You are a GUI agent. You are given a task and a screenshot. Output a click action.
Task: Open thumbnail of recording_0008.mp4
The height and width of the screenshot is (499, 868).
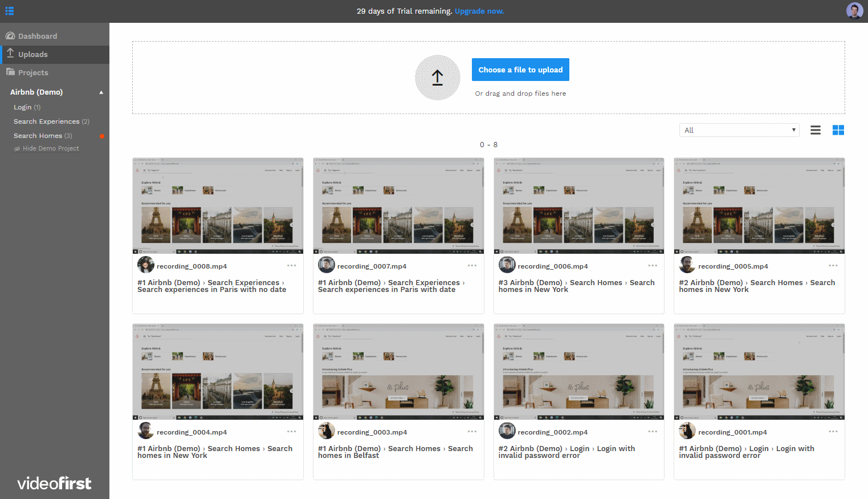tap(218, 206)
